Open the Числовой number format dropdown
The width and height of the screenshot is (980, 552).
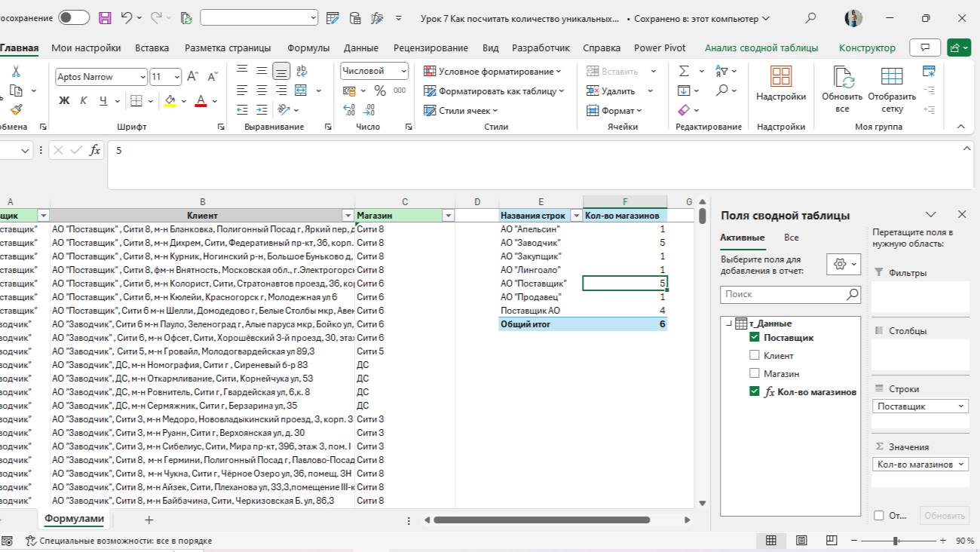pos(403,71)
